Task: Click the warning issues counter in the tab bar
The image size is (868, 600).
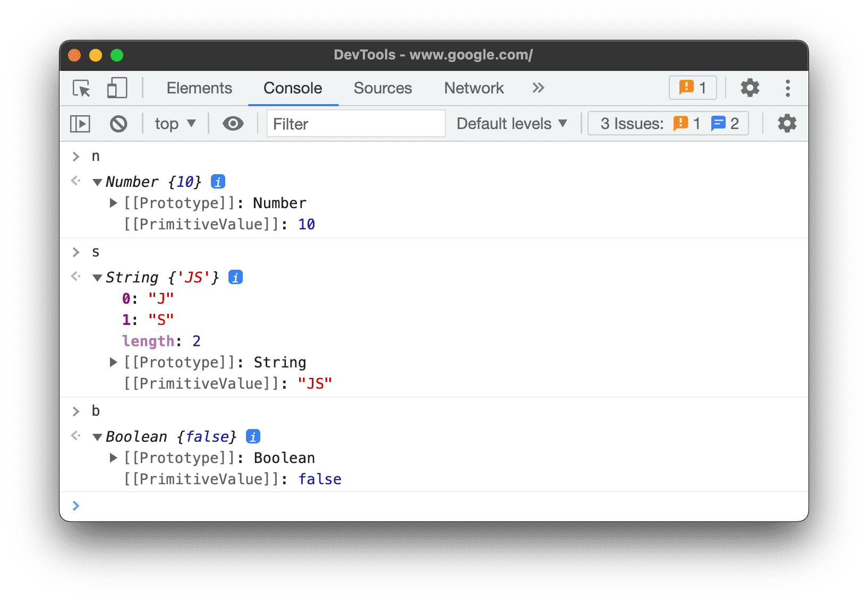Action: click(692, 88)
